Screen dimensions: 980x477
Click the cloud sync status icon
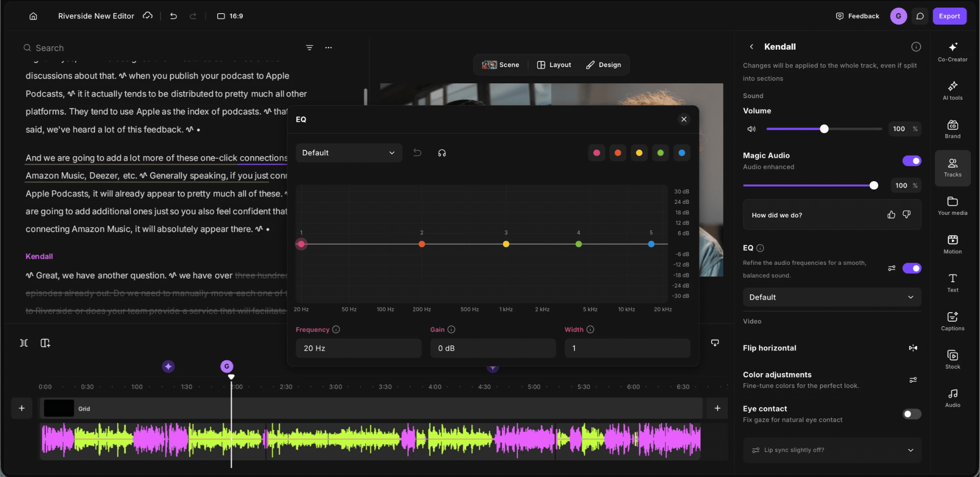148,16
